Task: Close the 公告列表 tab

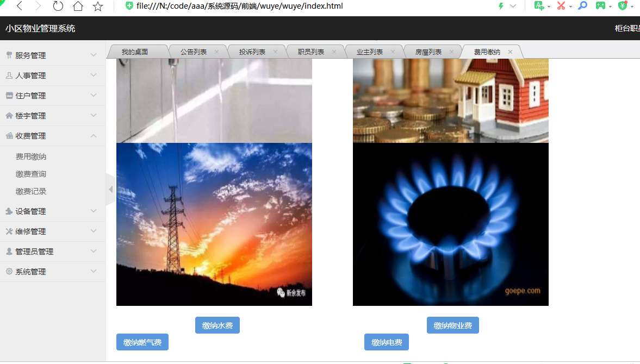Action: tap(216, 52)
